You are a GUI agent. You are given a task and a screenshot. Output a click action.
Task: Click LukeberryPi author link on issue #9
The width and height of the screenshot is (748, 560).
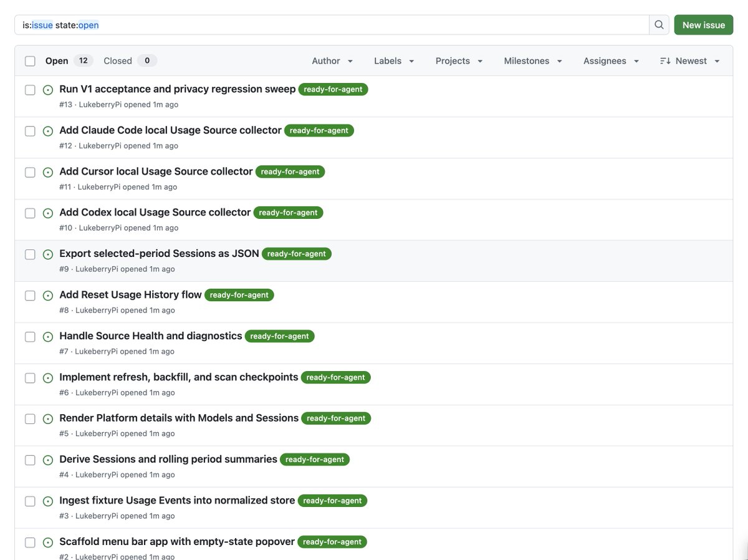pyautogui.click(x=97, y=269)
